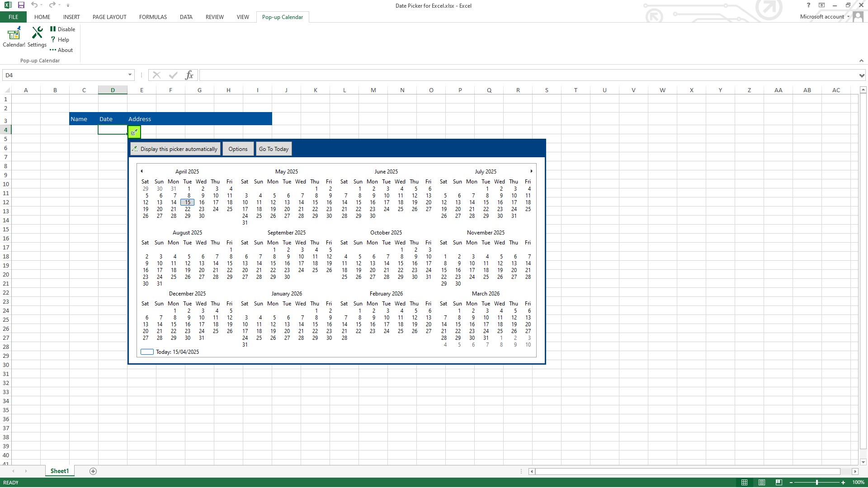Click the Save icon in title bar

coord(21,5)
